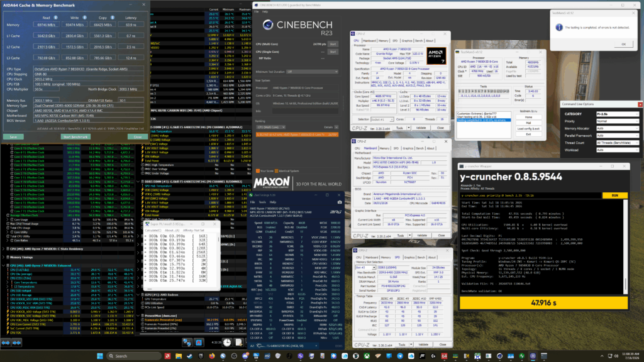Screen dimensions: 644x362
Task: Expand the C-State Residency group in HWiNFO
Action: click(3, 249)
